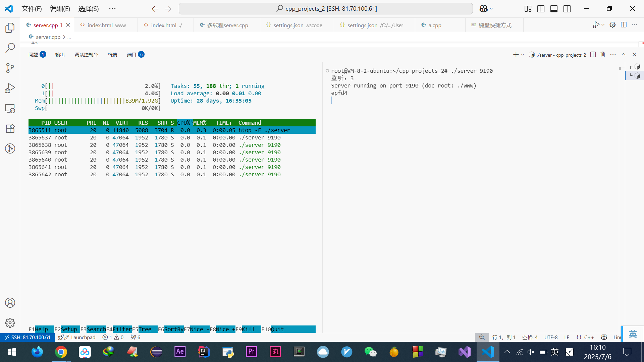The width and height of the screenshot is (644, 362).
Task: Kill terminal with trash icon
Action: tap(603, 55)
